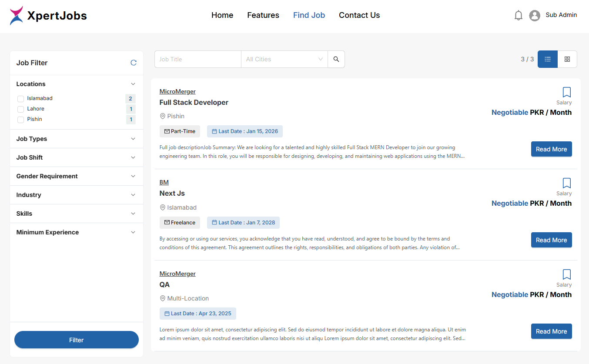Open the Sub Admin profile avatar
Viewport: 589px width, 364px height.
534,16
